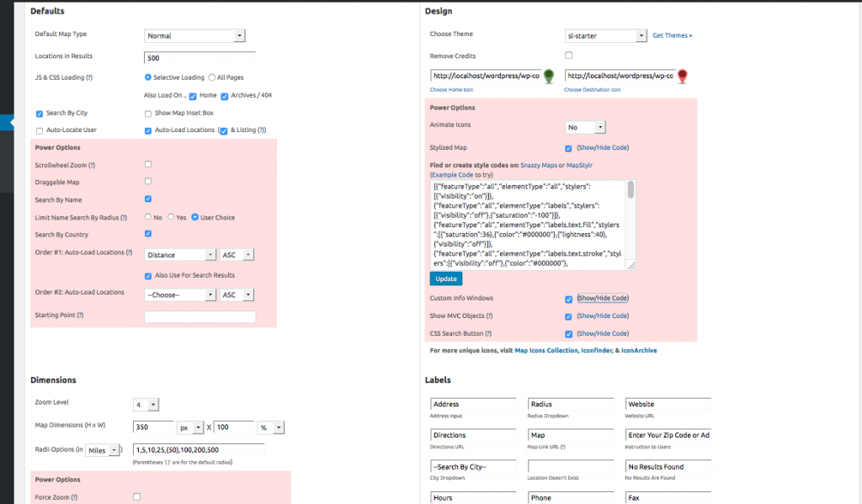Open the Default Map Type dropdown
862x504 pixels.
[194, 36]
